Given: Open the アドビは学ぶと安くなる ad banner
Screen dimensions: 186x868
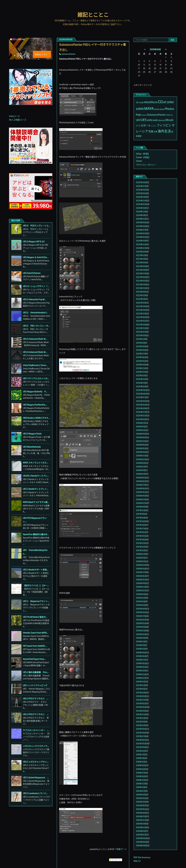Looking at the screenshot, I should 31,191.
